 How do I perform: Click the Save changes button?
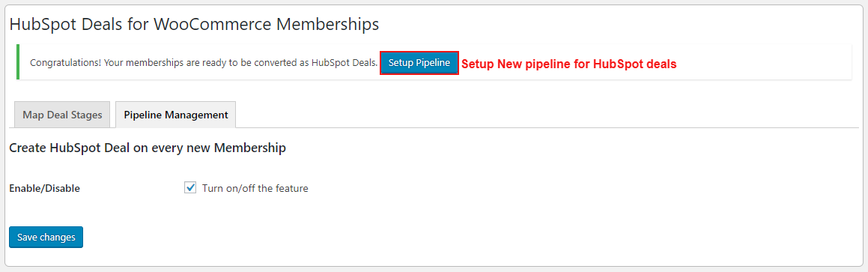pos(46,237)
